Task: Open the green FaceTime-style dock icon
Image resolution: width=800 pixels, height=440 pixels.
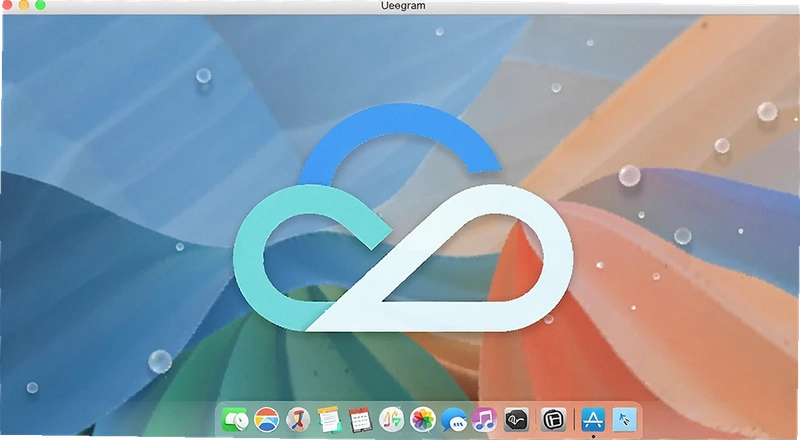Action: (x=235, y=420)
